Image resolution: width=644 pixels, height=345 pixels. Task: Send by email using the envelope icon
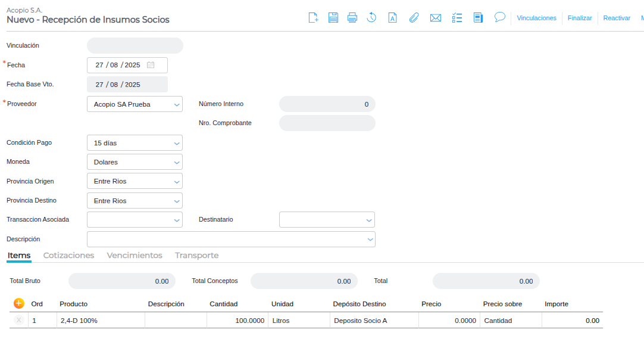coord(435,18)
